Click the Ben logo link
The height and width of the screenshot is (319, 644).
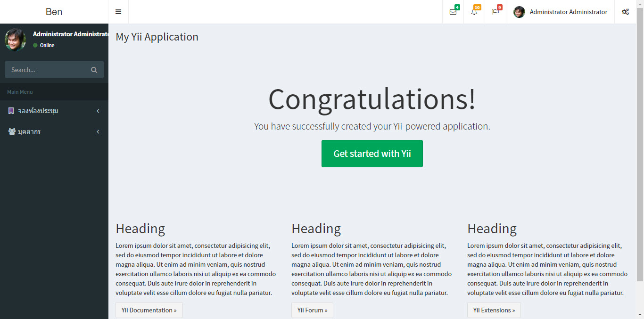coord(54,12)
